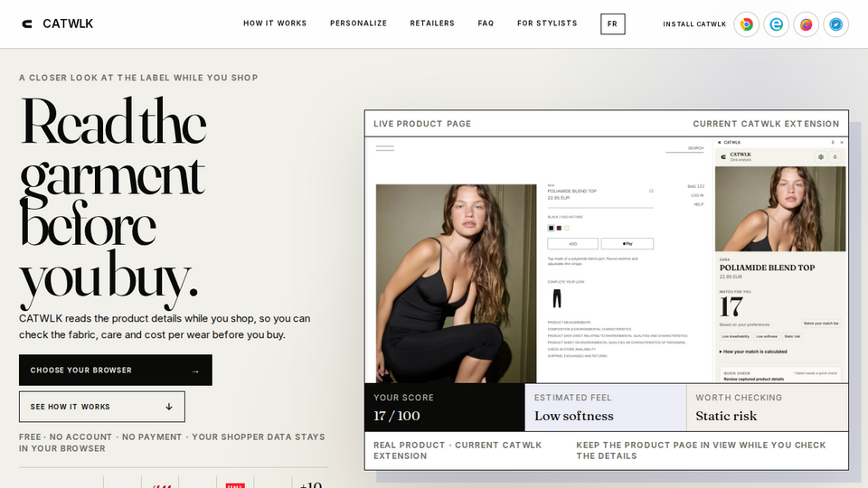Viewport: 868px width, 488px height.
Task: Open the FAQ menu item
Action: pyautogui.click(x=486, y=23)
